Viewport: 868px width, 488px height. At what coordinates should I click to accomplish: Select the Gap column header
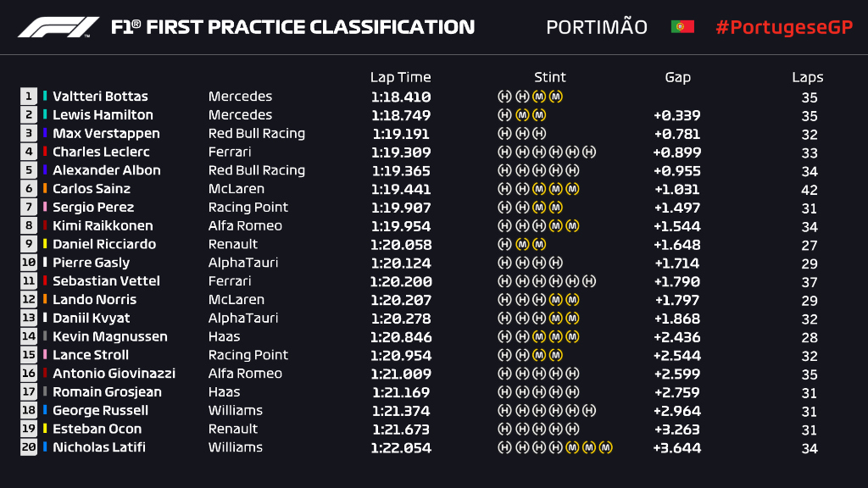coord(677,77)
